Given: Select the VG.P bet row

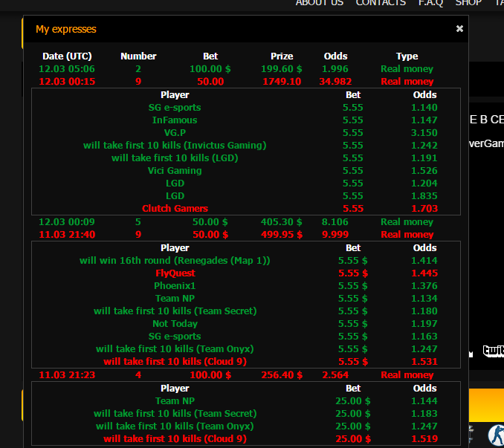Looking at the screenshot, I should pyautogui.click(x=245, y=133).
